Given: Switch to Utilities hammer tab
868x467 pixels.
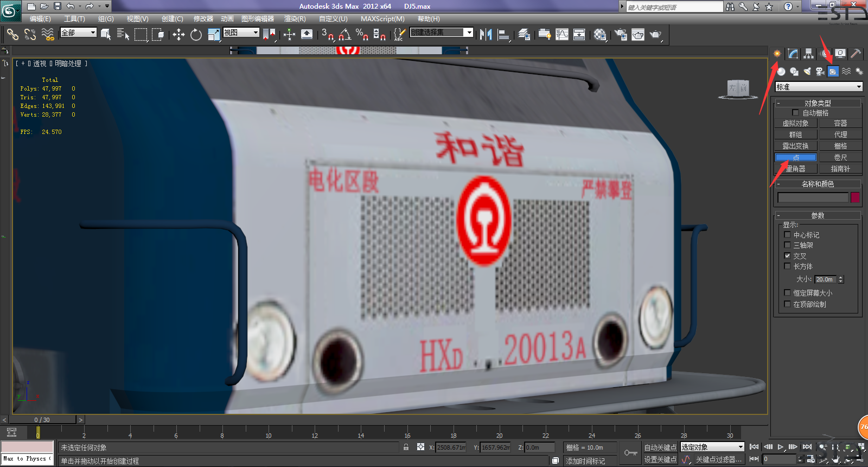Looking at the screenshot, I should pos(856,53).
